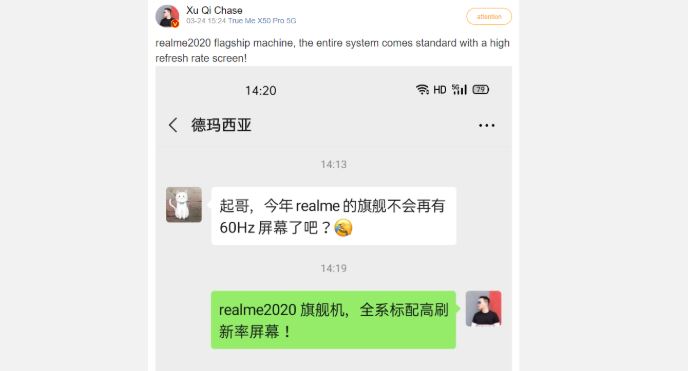Click the attention follow button
This screenshot has width=688, height=371.
coord(489,17)
